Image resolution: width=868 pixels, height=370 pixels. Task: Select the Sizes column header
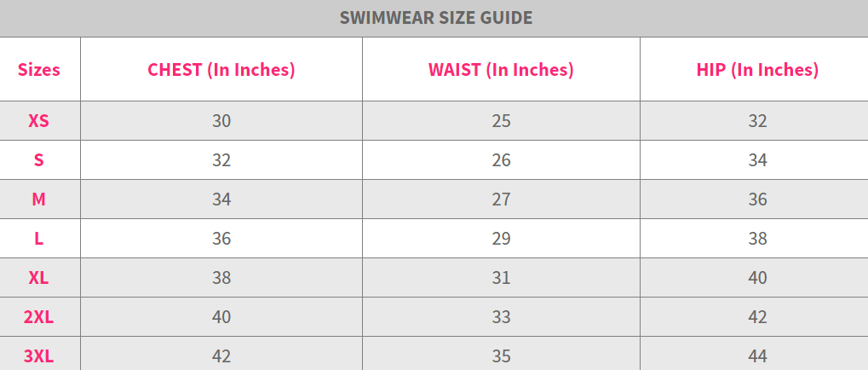point(38,69)
